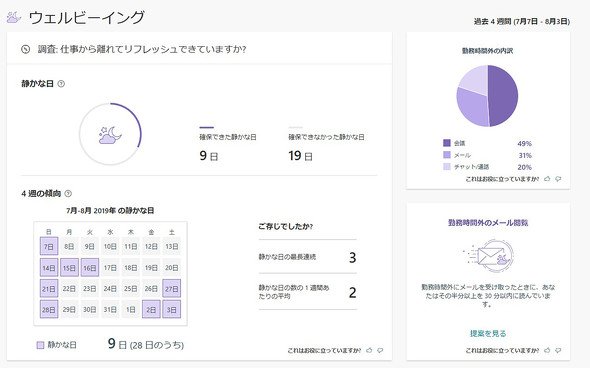The height and width of the screenshot is (368, 590).
Task: Open the help icon next to 静かな日
Action: point(61,84)
